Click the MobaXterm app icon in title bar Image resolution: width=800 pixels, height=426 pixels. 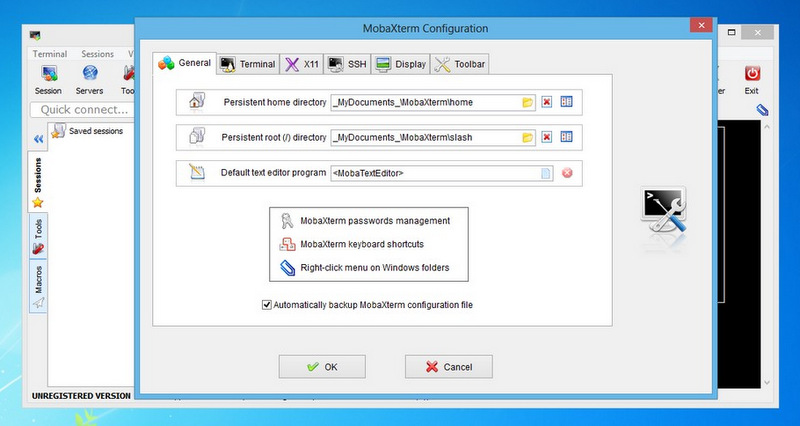point(35,36)
